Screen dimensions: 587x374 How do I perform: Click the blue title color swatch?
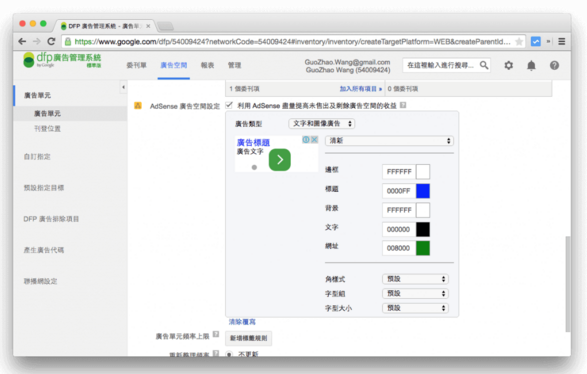pyautogui.click(x=423, y=191)
